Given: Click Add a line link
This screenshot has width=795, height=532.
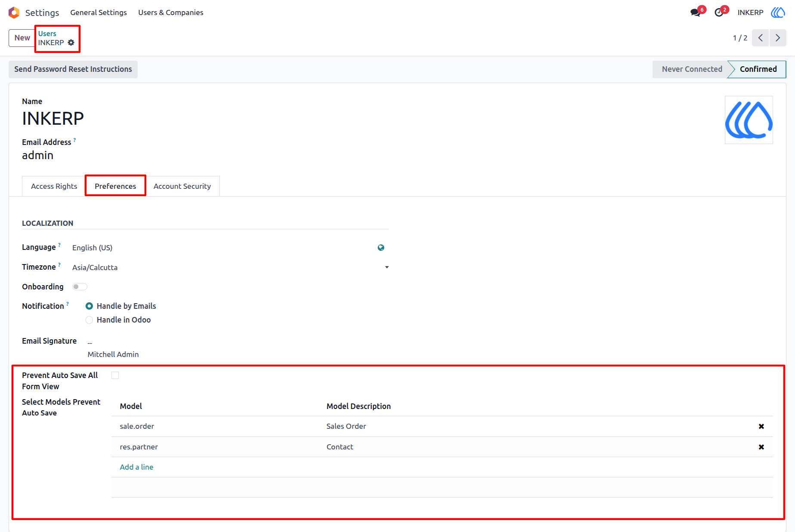Looking at the screenshot, I should [x=136, y=467].
